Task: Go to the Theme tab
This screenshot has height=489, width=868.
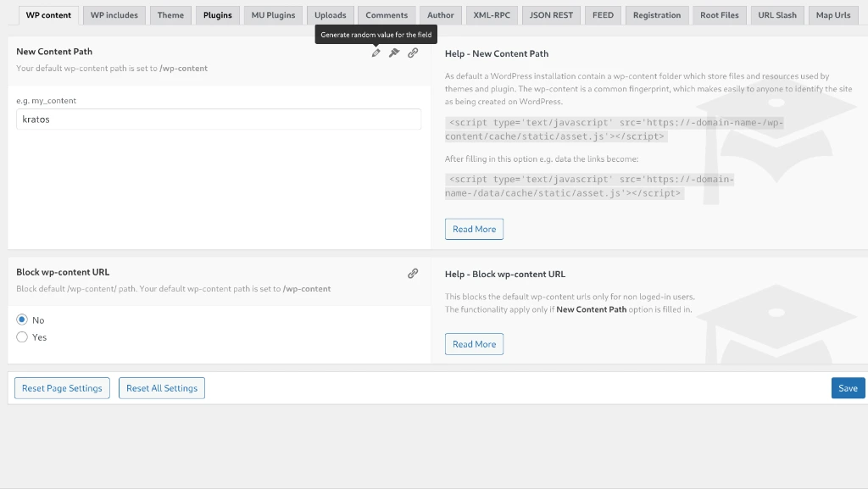Action: (170, 15)
